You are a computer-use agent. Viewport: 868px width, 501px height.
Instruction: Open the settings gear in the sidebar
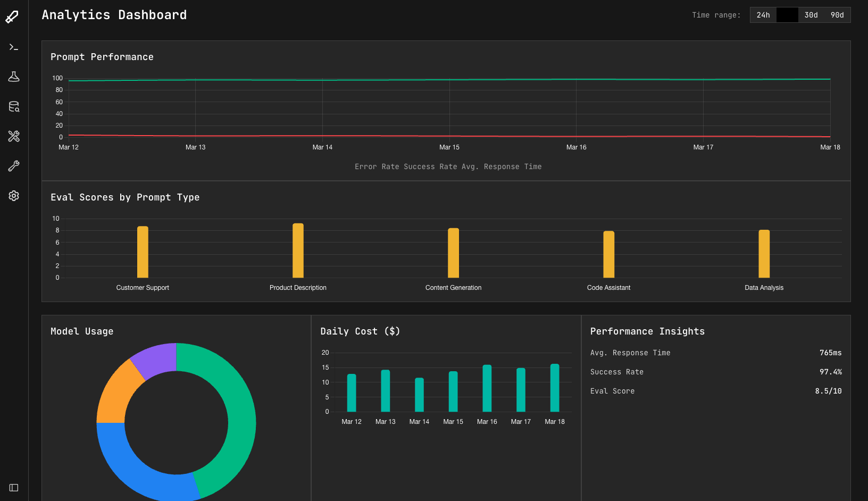(x=13, y=196)
